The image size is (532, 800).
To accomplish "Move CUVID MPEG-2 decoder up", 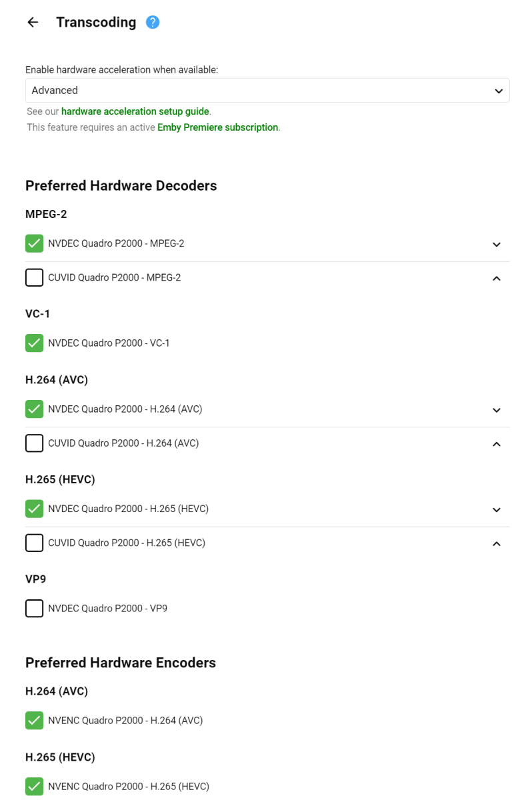I will click(x=496, y=278).
